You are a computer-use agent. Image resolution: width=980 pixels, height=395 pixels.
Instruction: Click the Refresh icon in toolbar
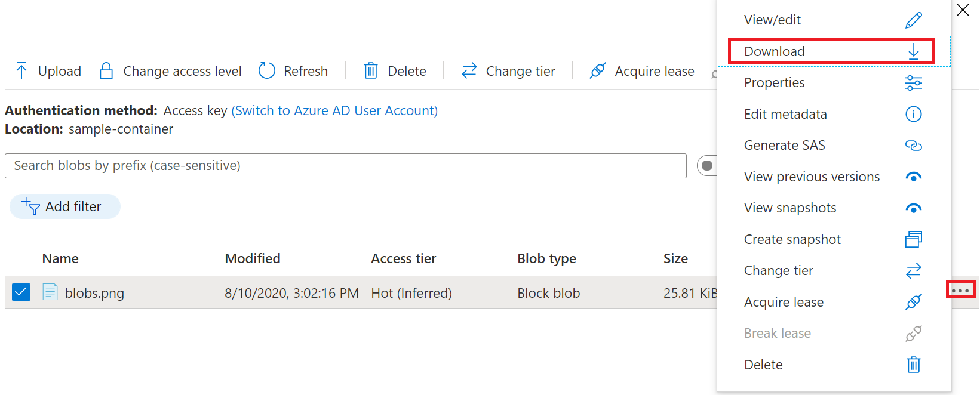267,71
